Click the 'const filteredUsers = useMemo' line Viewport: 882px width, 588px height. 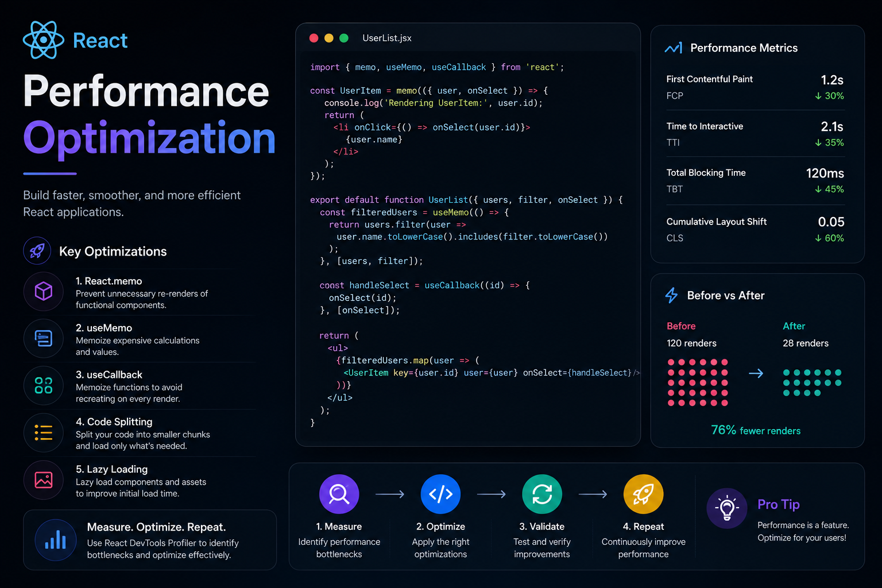coord(415,212)
